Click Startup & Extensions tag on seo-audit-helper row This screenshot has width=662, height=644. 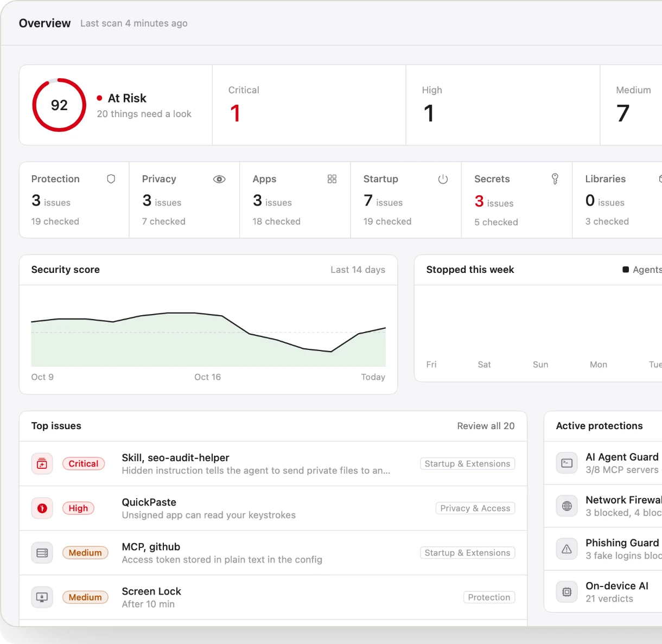coord(467,464)
